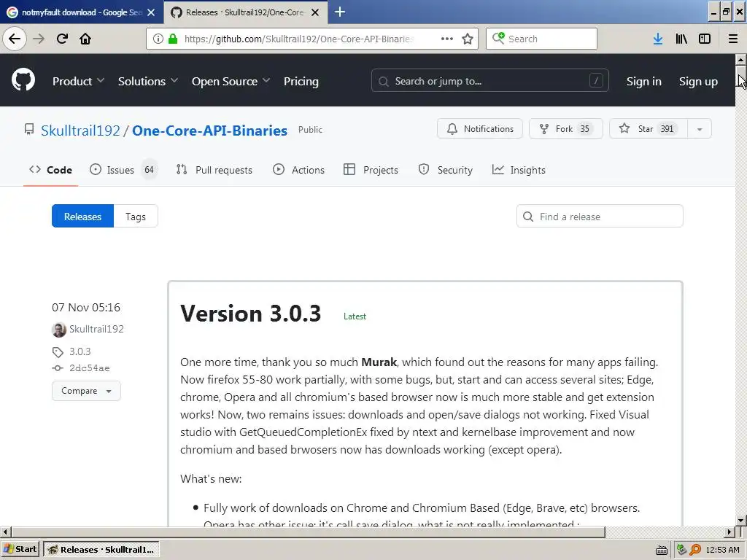This screenshot has height=560, width=747.
Task: Click the address bar URL
Action: pos(299,39)
